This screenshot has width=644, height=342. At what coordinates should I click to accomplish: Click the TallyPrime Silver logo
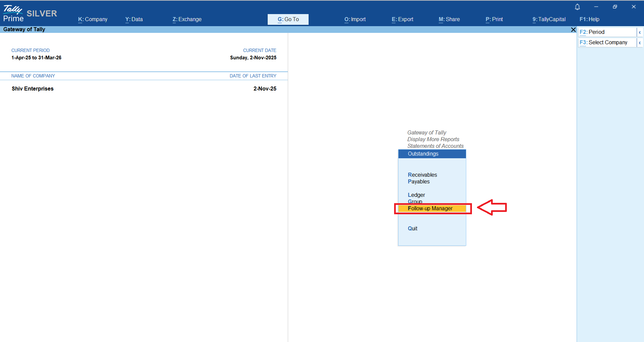click(x=30, y=14)
